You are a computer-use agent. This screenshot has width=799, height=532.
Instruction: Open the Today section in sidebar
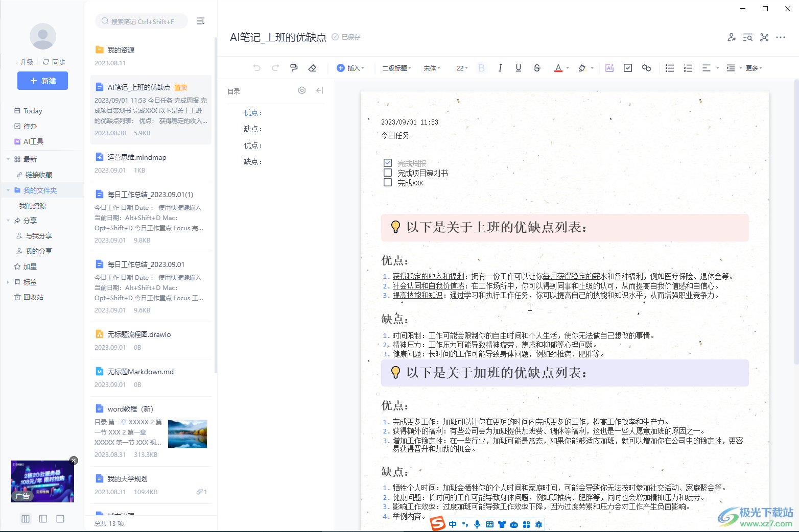[x=33, y=111]
